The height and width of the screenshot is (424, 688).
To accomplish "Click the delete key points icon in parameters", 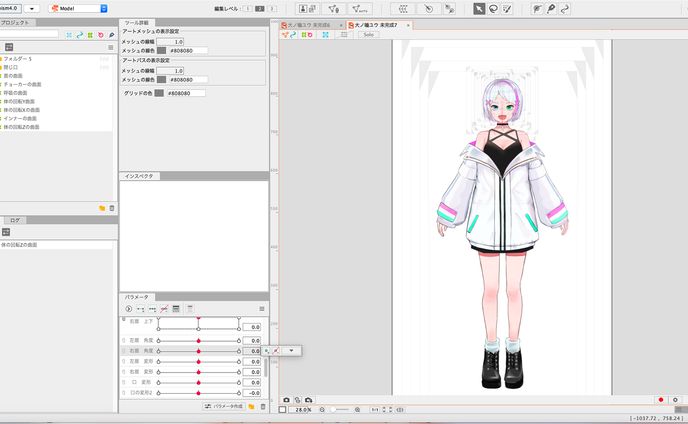I will click(x=164, y=309).
